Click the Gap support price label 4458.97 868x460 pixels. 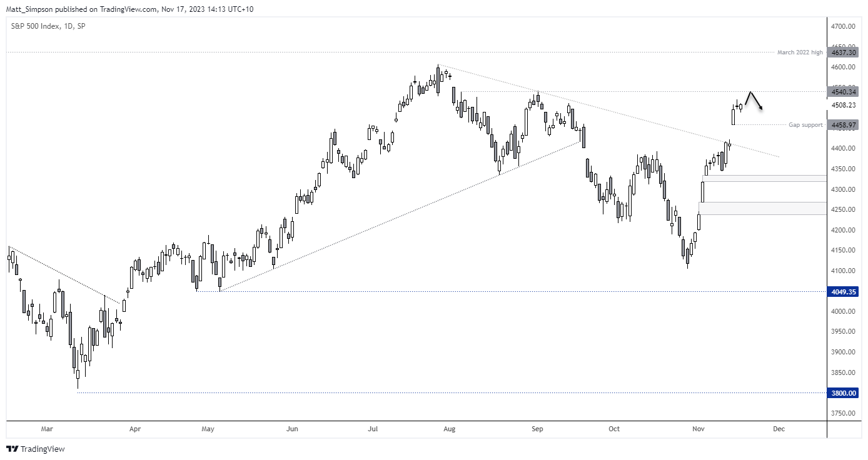tap(843, 125)
